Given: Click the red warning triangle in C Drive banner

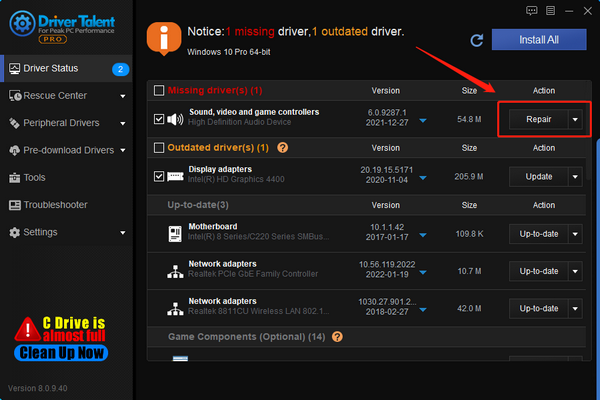Looking at the screenshot, I should pos(28,329).
